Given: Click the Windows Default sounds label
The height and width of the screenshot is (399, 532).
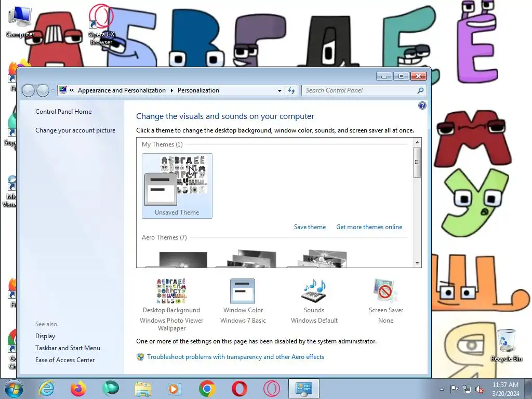Looking at the screenshot, I should coord(314,320).
